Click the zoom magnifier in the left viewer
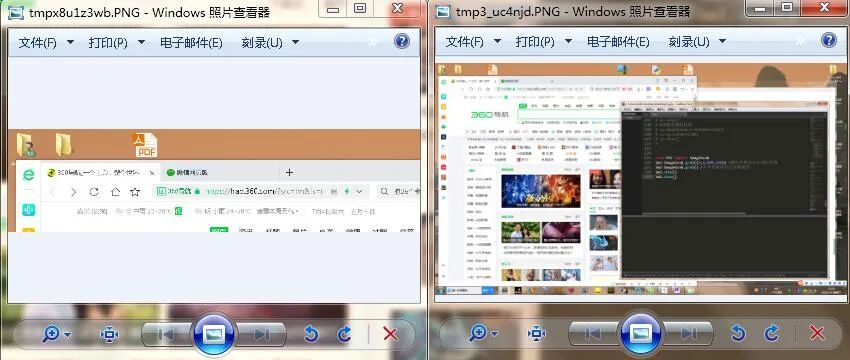 (x=51, y=335)
